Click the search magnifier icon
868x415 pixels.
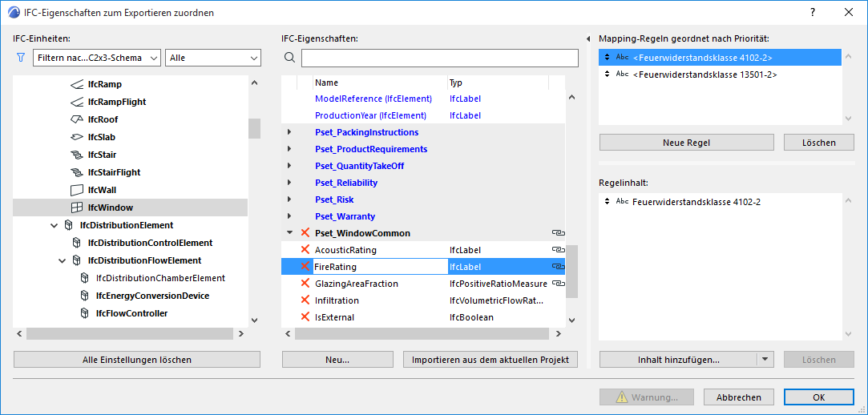tap(290, 58)
